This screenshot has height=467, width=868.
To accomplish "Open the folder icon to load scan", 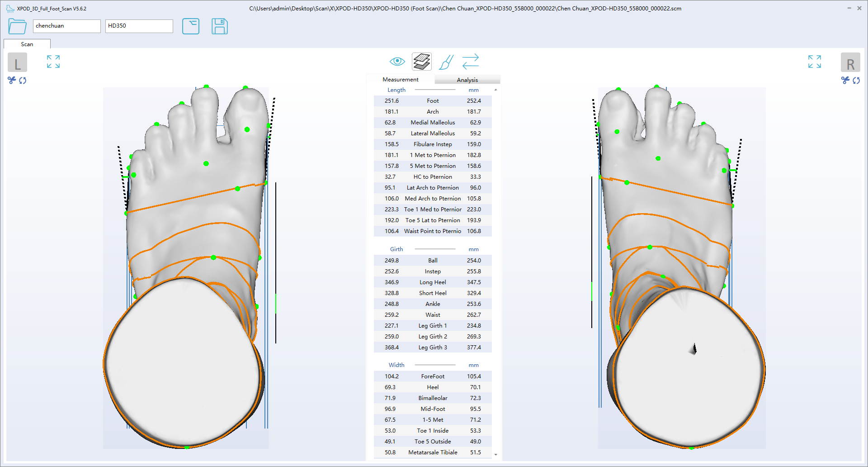I will (17, 26).
